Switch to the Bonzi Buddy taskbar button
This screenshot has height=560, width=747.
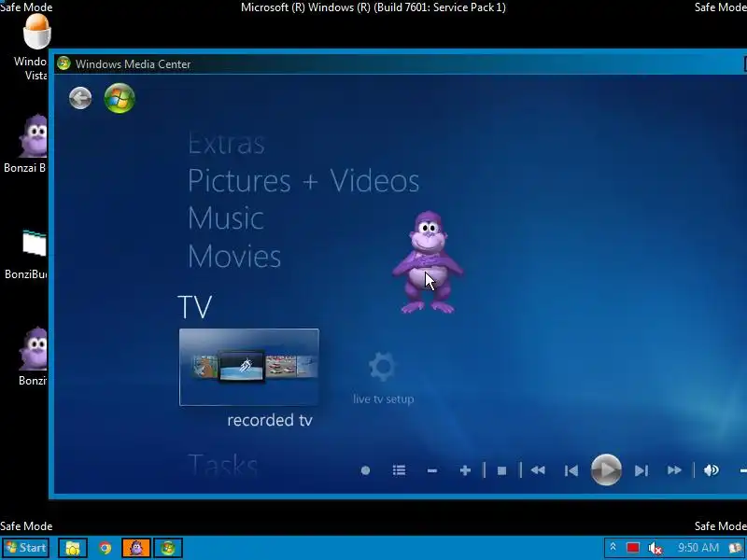click(x=136, y=548)
